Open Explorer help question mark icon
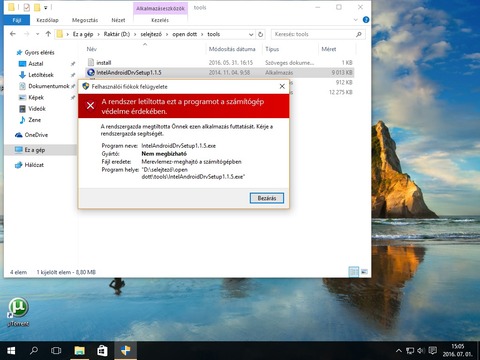The height and width of the screenshot is (360, 480). point(366,20)
